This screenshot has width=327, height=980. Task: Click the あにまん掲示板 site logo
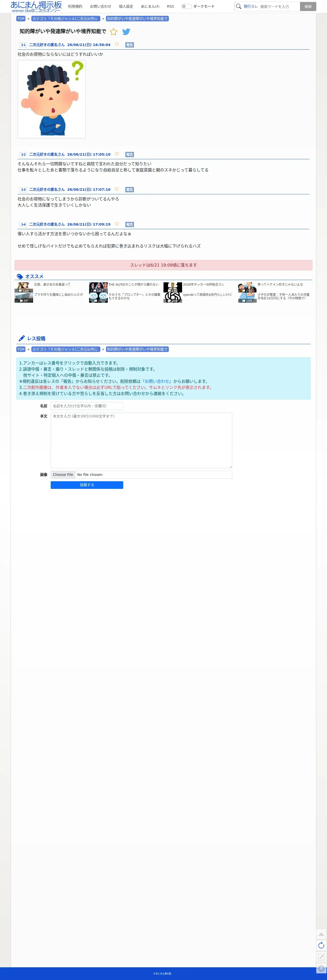(36, 6)
